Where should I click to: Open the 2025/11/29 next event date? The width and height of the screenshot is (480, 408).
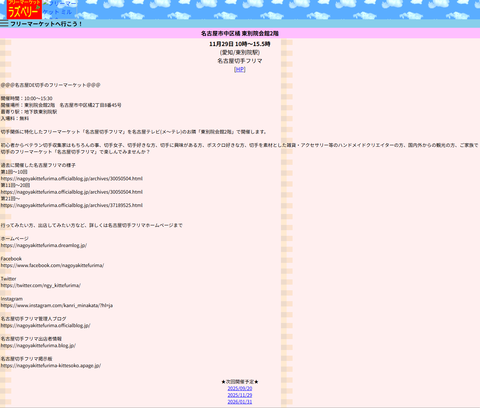[x=240, y=395]
